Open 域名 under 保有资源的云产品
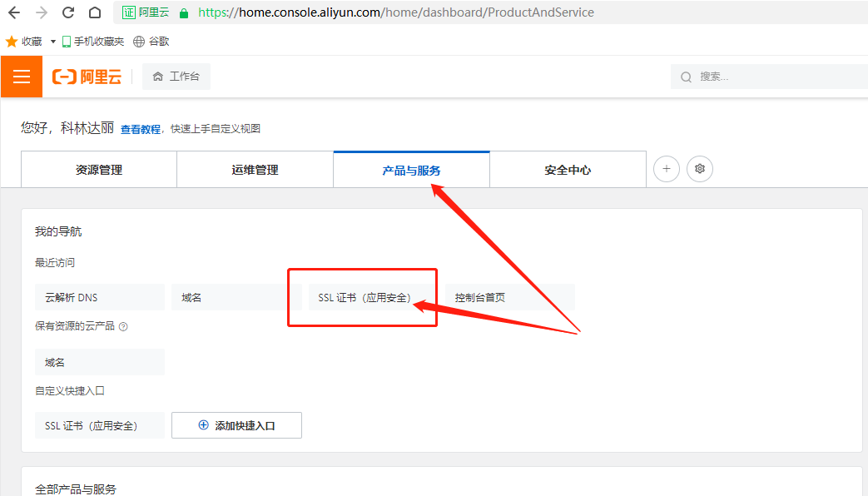Image resolution: width=868 pixels, height=496 pixels. tap(100, 362)
